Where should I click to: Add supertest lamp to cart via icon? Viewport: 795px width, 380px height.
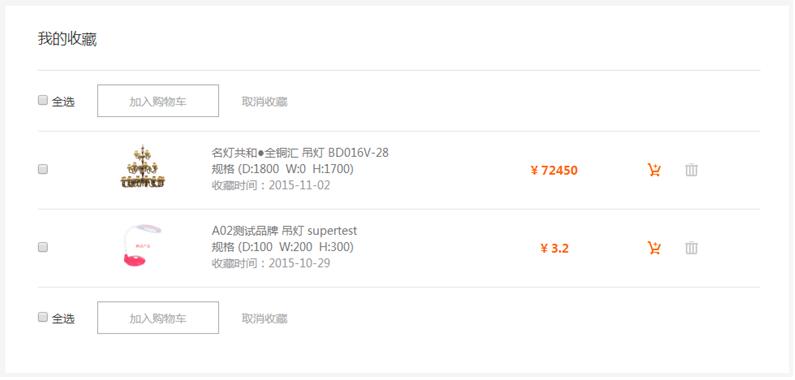click(654, 248)
